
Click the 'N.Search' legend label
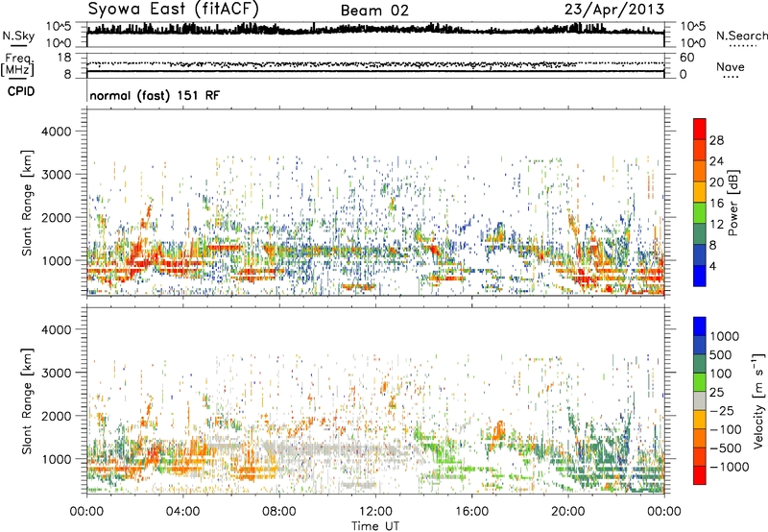point(741,36)
